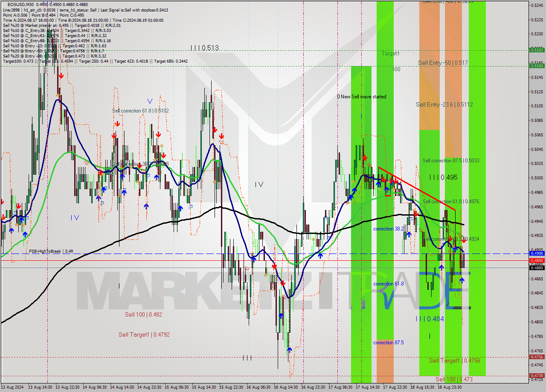The image size is (546, 392).
Task: Click the green 0.5160 price tag
Action: point(537,66)
